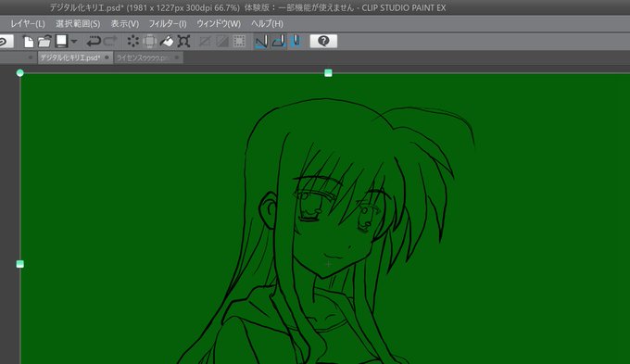Viewport: 630px width, 364px height.
Task: Click the invert selection icon
Action: [x=222, y=41]
